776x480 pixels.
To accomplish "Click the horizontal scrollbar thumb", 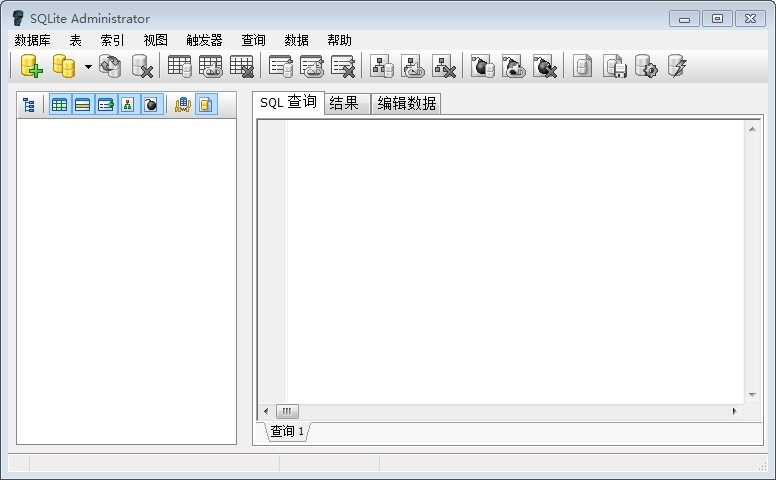I will pyautogui.click(x=287, y=411).
